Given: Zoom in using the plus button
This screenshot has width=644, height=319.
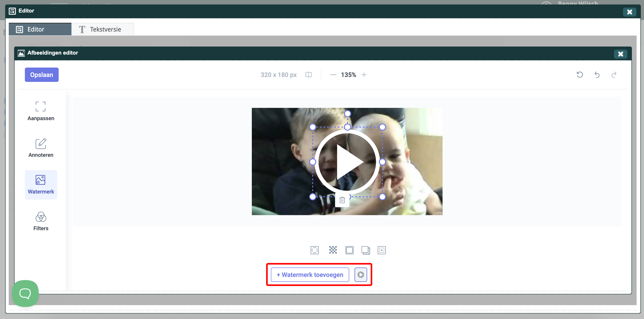Looking at the screenshot, I should 364,74.
